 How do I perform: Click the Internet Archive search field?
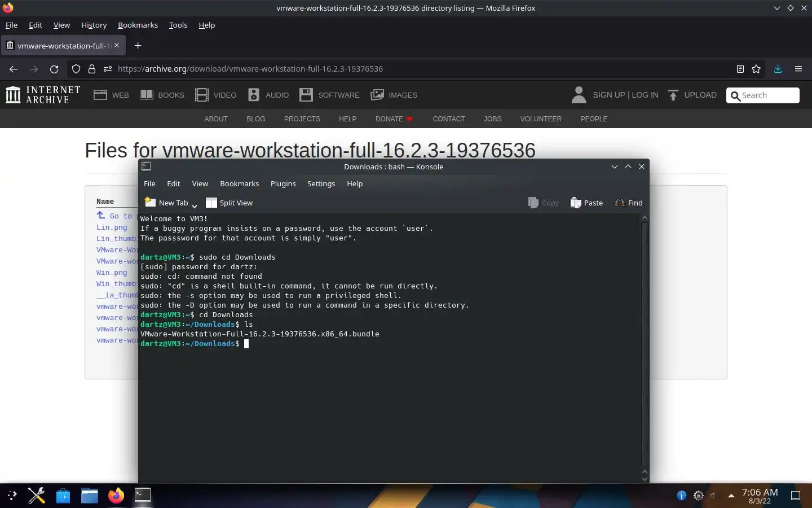763,95
